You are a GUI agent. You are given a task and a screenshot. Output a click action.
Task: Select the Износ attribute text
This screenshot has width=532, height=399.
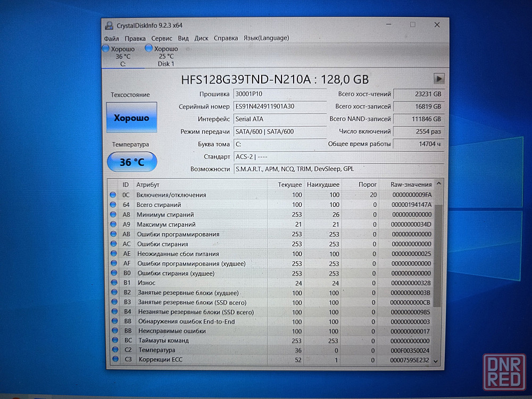pos(146,282)
